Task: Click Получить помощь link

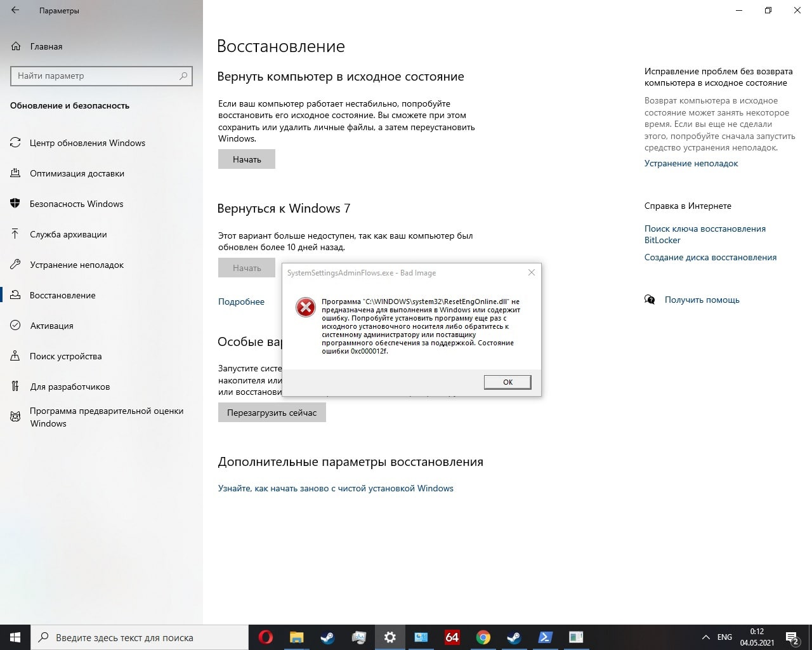Action: pyautogui.click(x=702, y=300)
